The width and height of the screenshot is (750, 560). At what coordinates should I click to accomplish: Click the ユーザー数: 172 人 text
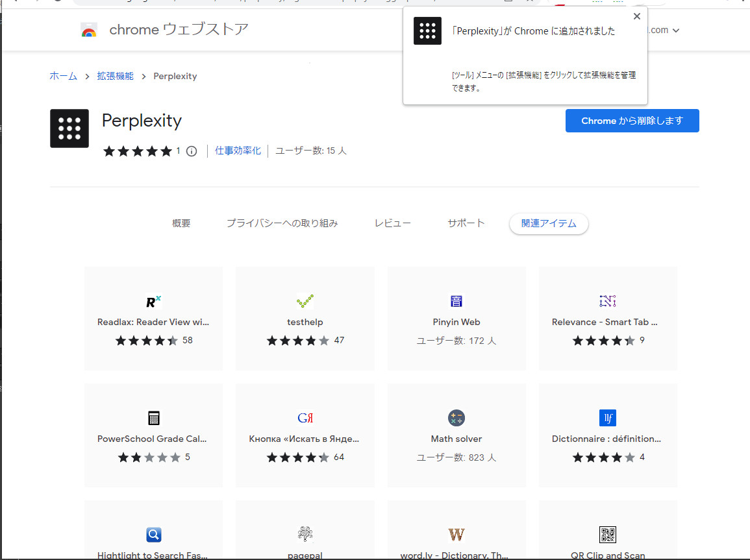(456, 341)
